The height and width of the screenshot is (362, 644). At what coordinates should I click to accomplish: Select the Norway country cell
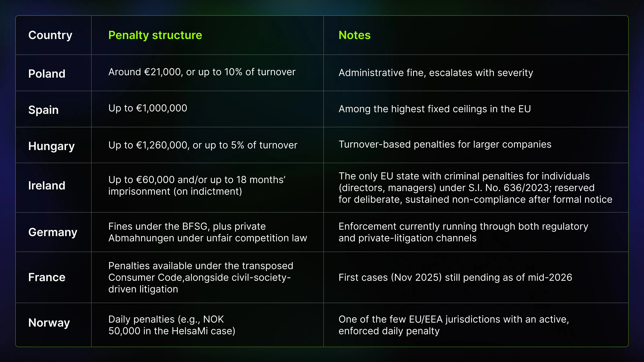[49, 323]
